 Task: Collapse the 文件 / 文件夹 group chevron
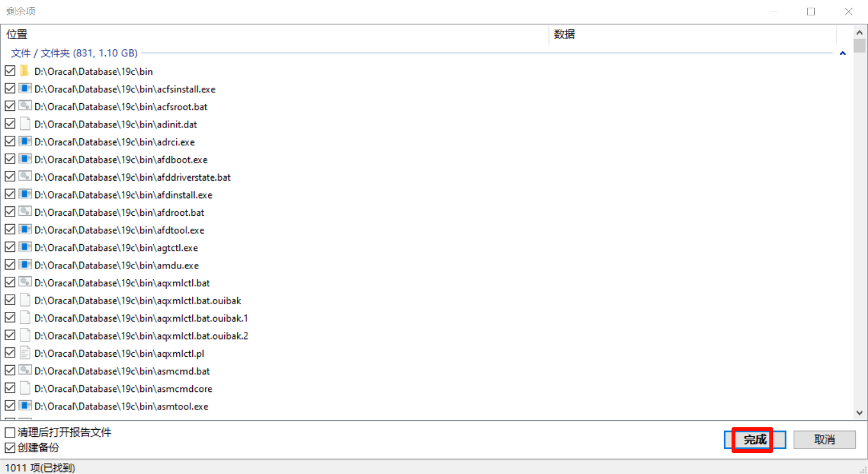[x=842, y=53]
